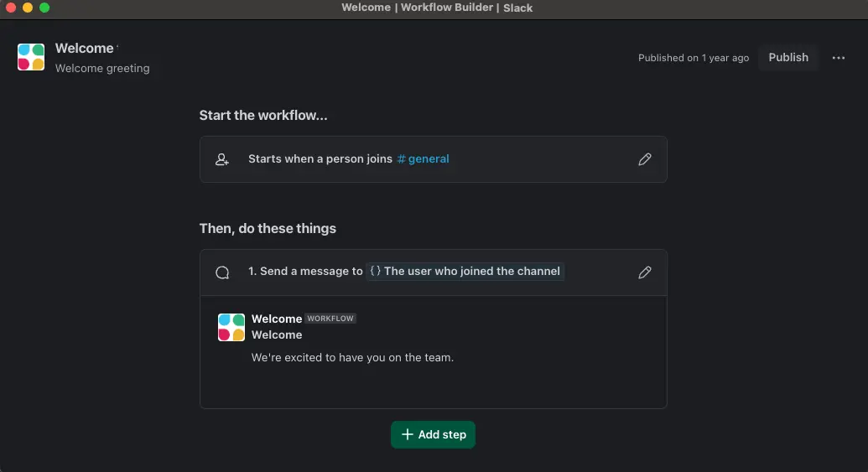The height and width of the screenshot is (472, 868).
Task: Add a new step to the workflow
Action: (433, 434)
